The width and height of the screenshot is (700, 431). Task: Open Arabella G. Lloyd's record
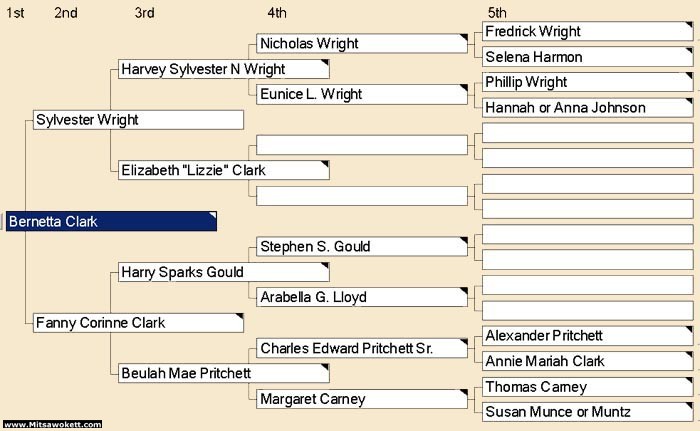coord(362,297)
